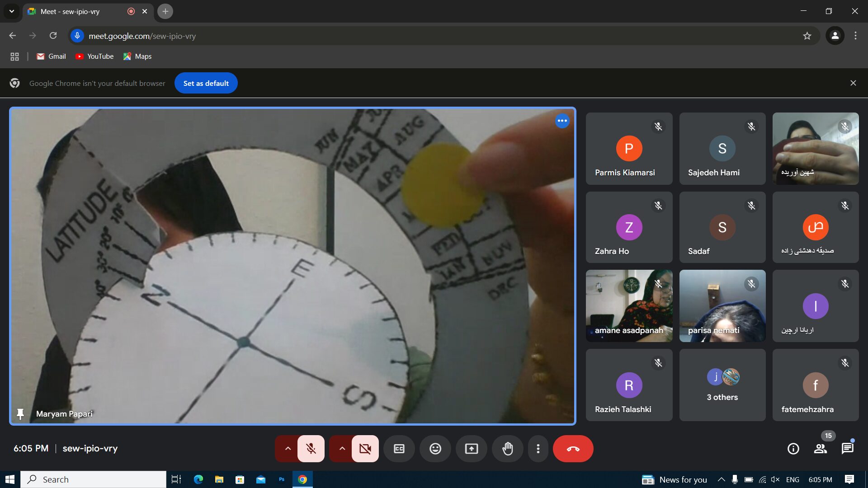Click microphone permission icon in address bar

tap(77, 36)
